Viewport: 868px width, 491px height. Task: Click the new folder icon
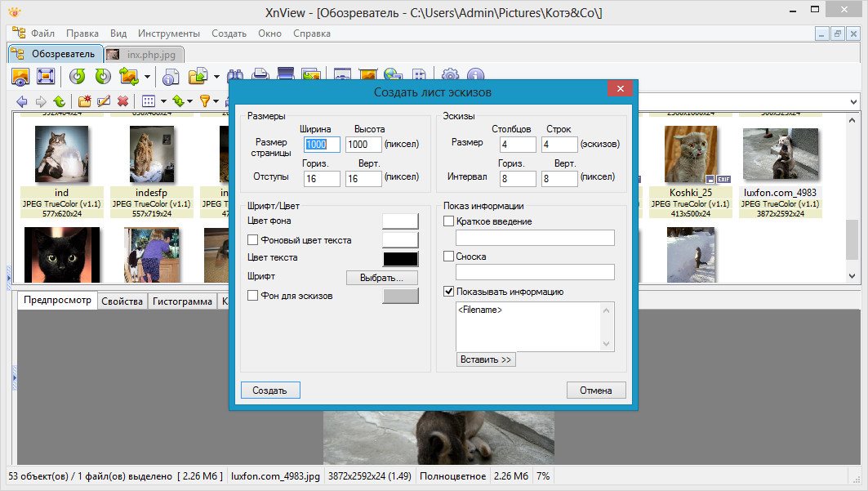coord(84,101)
